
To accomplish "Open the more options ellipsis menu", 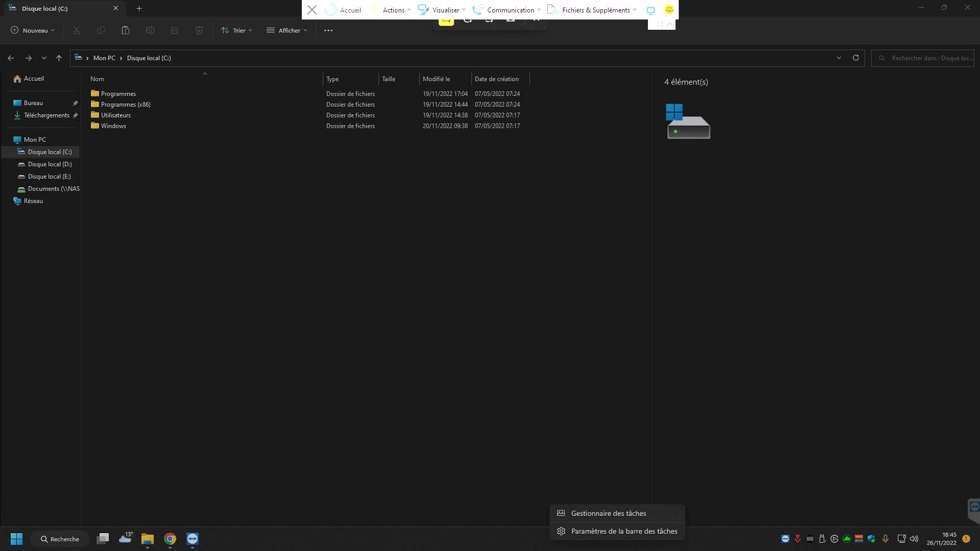I will 328,30.
